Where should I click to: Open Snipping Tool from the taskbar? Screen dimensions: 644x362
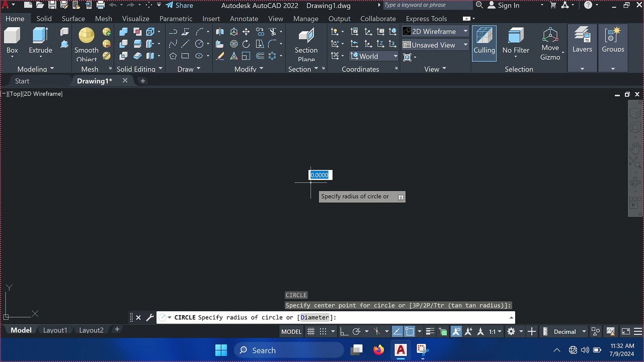coord(422,350)
